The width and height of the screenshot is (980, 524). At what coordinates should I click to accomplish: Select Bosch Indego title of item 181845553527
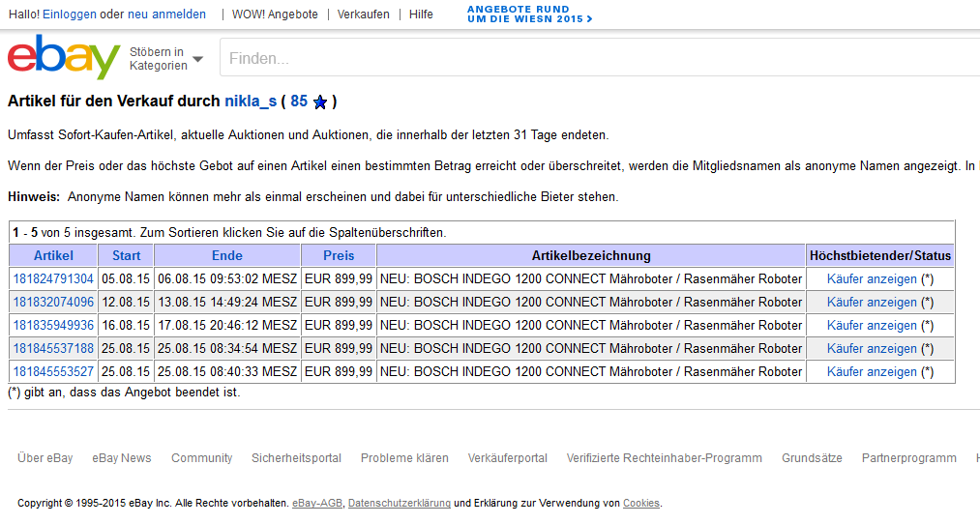[x=591, y=371]
